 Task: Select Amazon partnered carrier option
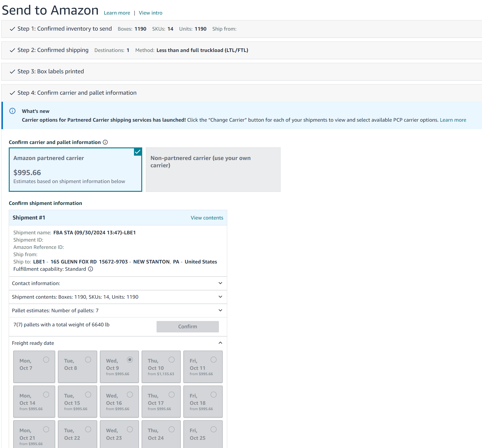75,169
